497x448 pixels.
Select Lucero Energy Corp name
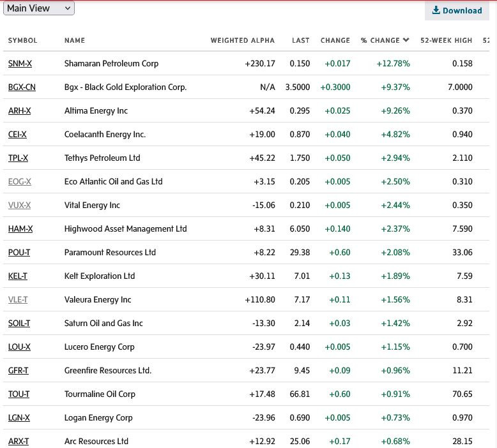click(x=100, y=347)
